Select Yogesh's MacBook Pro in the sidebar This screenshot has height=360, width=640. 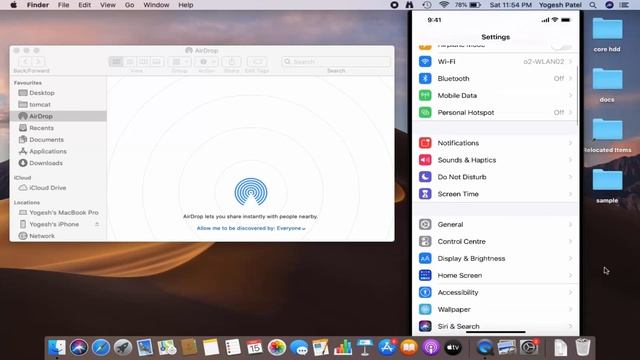coord(58,213)
